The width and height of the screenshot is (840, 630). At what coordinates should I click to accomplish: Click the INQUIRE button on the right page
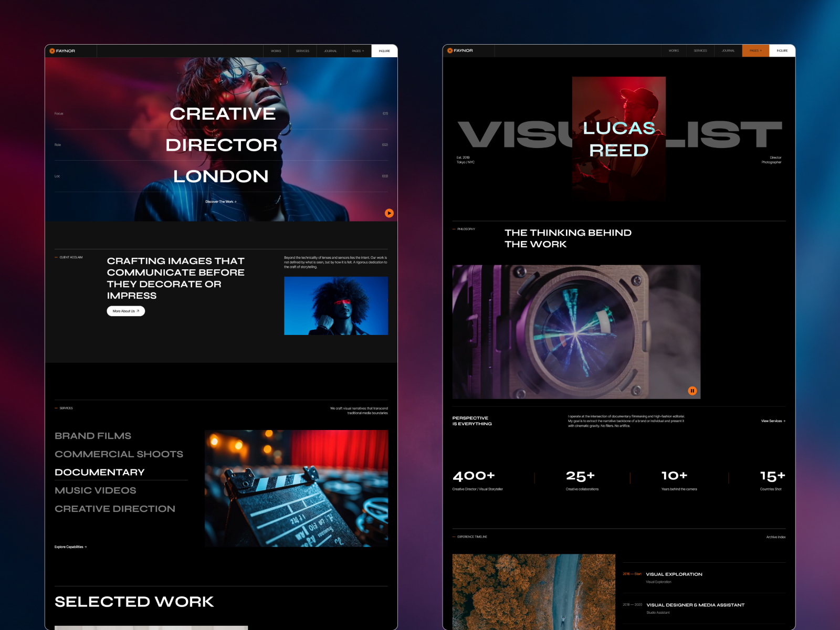(782, 50)
